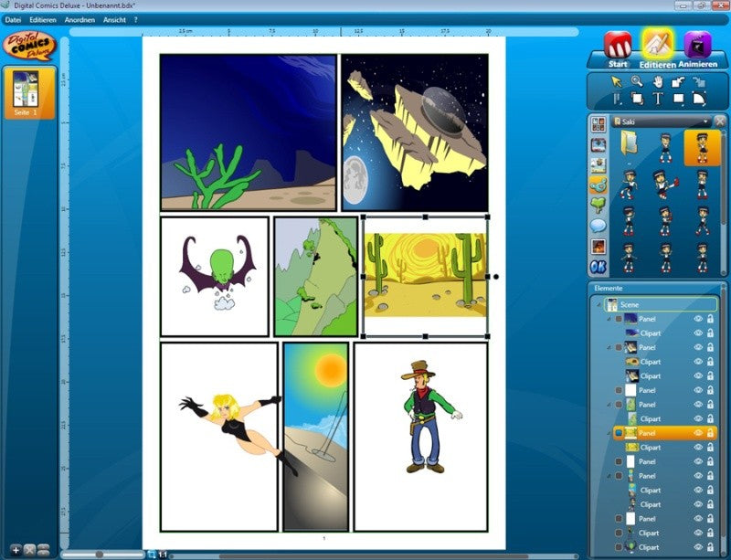The height and width of the screenshot is (560, 731).
Task: Lock the topmost Panel layer
Action: [x=710, y=319]
